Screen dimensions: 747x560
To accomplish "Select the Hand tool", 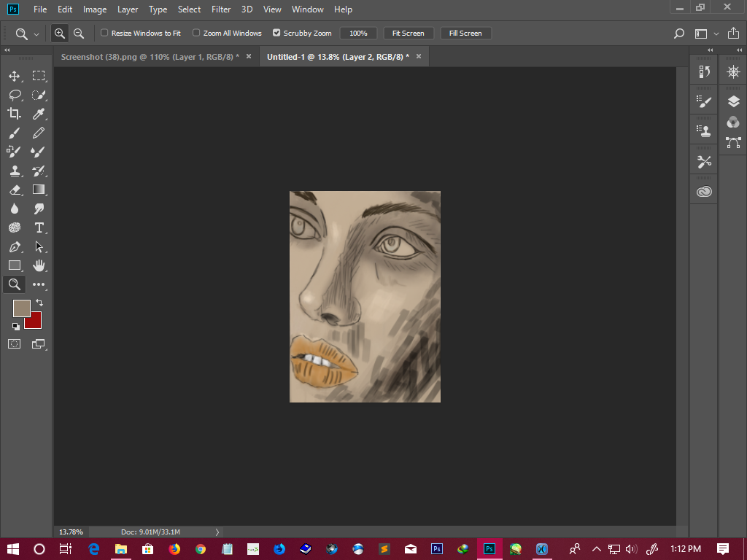I will tap(39, 265).
